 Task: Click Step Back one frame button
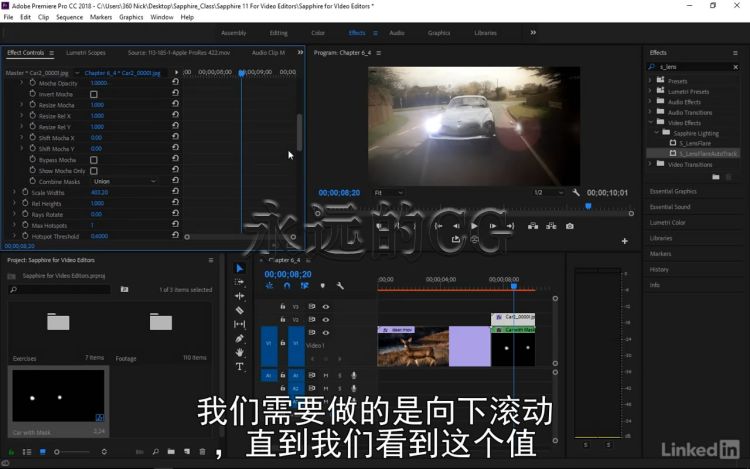point(456,226)
